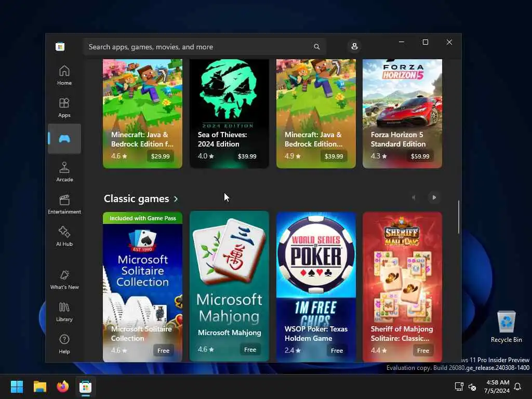Screen dimensions: 532x399
Task: Click the muted volume tray icon
Action: point(472,387)
